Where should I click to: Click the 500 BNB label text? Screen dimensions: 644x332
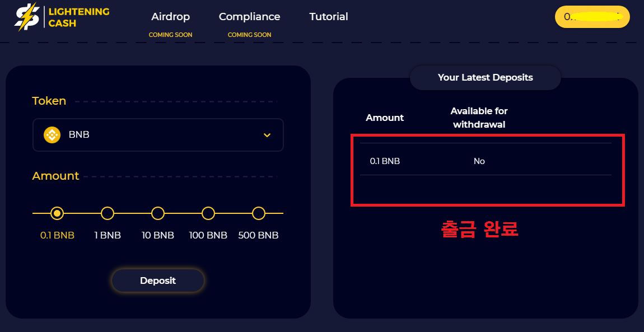[x=258, y=236]
